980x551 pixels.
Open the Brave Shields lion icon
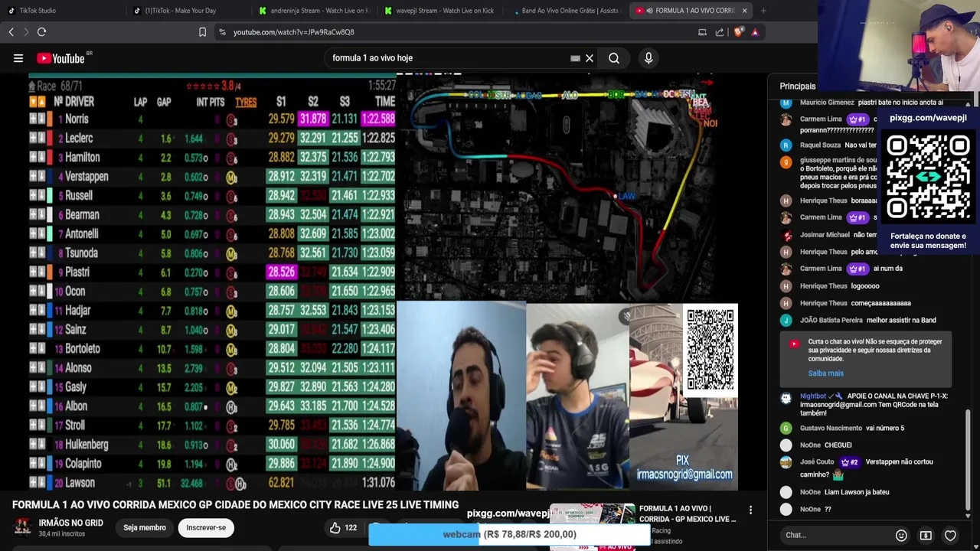[738, 32]
